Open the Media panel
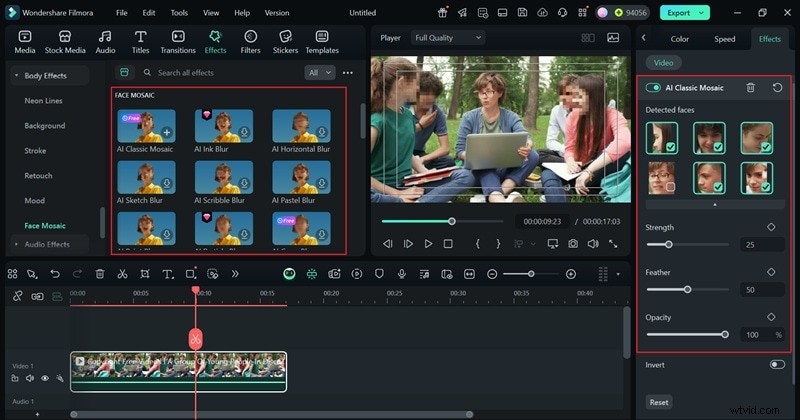800x420 pixels. click(x=24, y=42)
